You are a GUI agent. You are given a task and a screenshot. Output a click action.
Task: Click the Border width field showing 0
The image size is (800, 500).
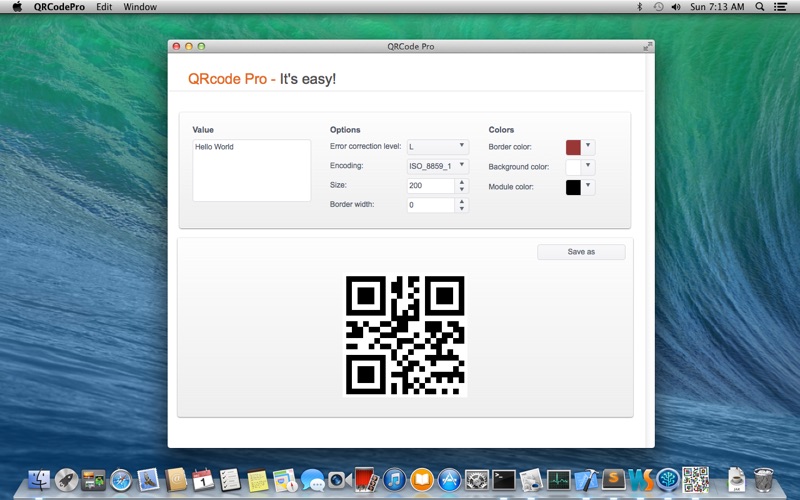click(431, 205)
